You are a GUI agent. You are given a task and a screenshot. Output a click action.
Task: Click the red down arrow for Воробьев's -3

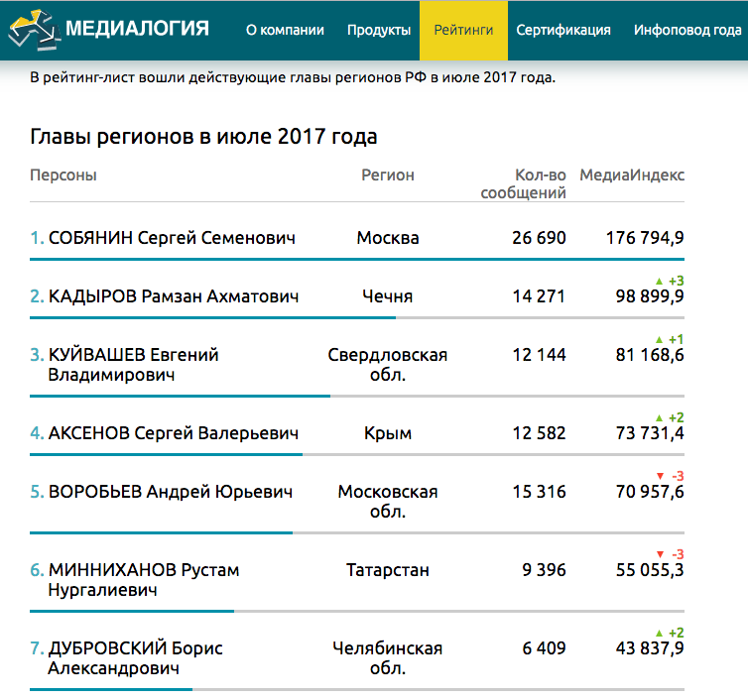tap(661, 476)
